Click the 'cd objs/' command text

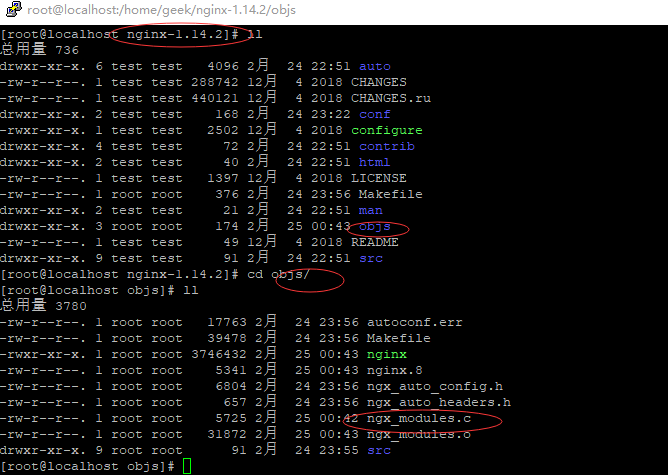point(279,274)
